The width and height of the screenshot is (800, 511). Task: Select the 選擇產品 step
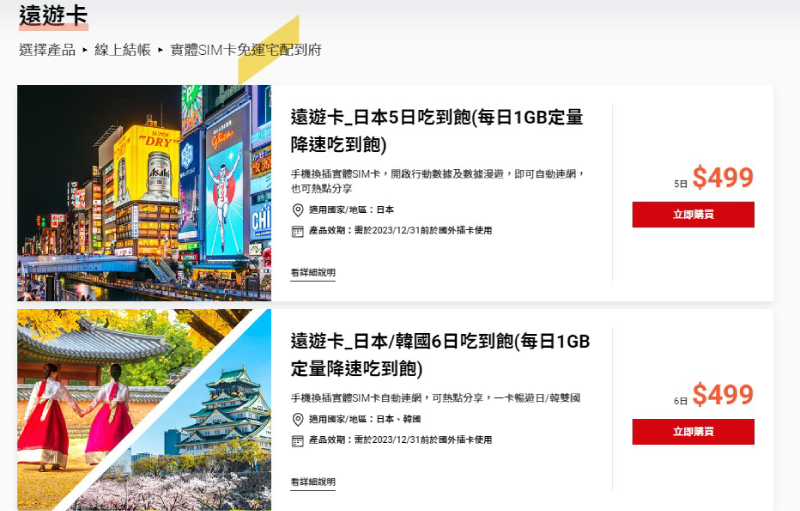click(x=47, y=50)
